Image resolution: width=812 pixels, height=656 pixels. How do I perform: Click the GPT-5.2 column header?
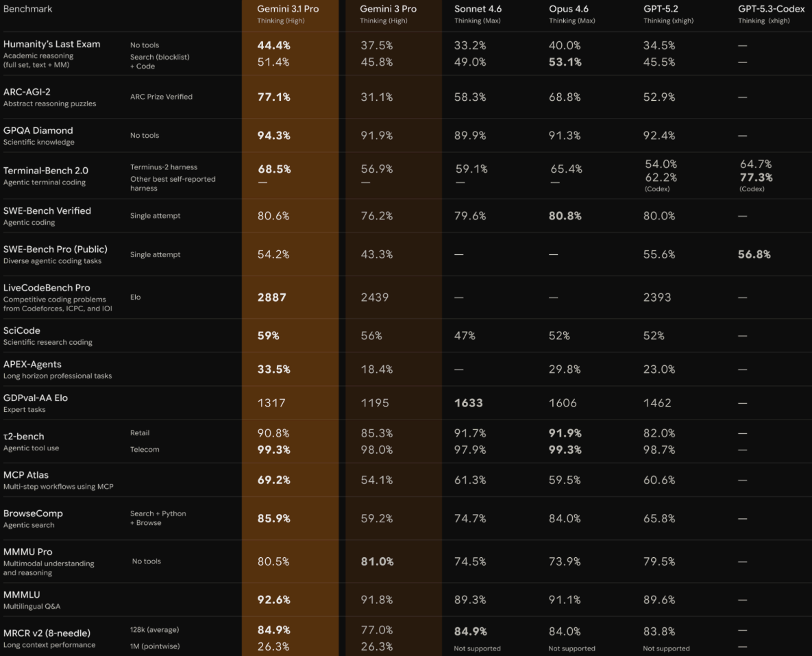pyautogui.click(x=661, y=10)
